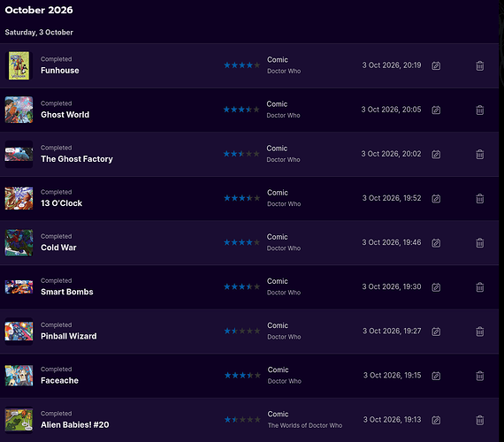The width and height of the screenshot is (504, 442).
Task: Open the Pinball Wizard thumbnail
Action: 19,331
